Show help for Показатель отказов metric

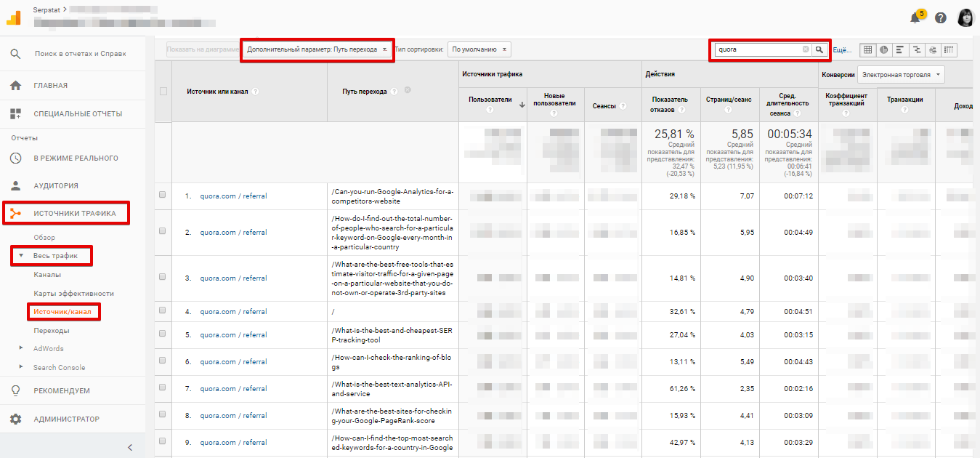681,110
